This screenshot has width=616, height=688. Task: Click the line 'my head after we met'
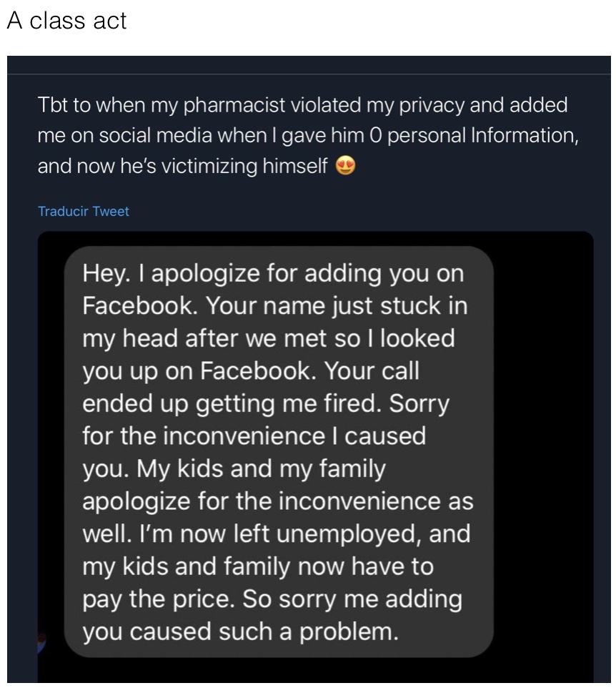tap(269, 339)
